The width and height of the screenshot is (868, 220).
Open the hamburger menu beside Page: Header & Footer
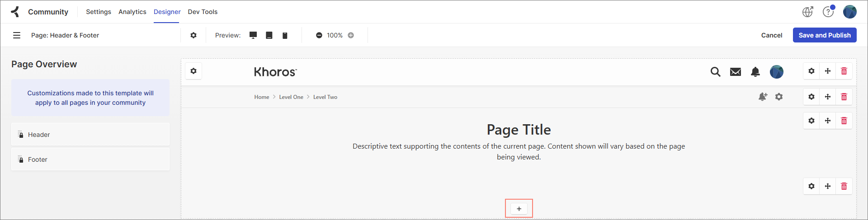17,35
